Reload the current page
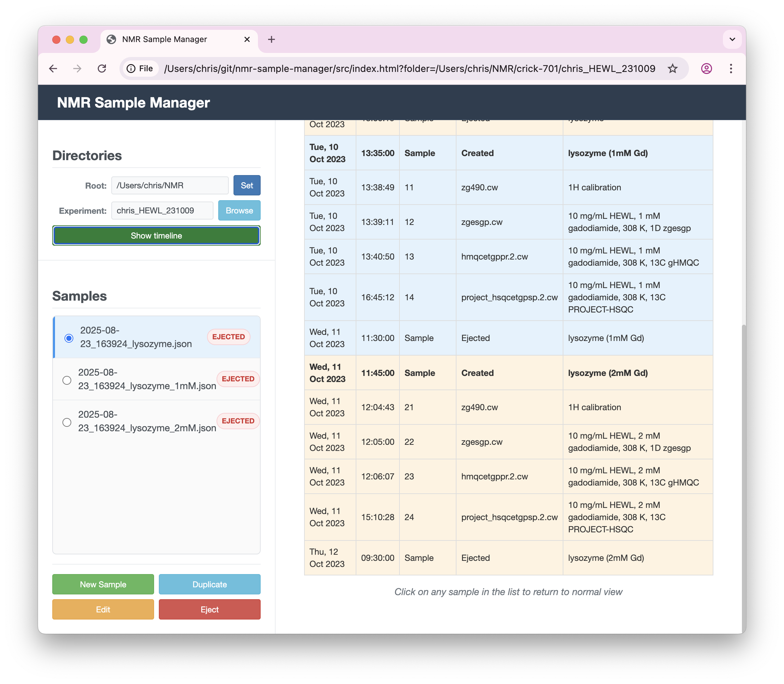This screenshot has height=684, width=784. [x=101, y=68]
